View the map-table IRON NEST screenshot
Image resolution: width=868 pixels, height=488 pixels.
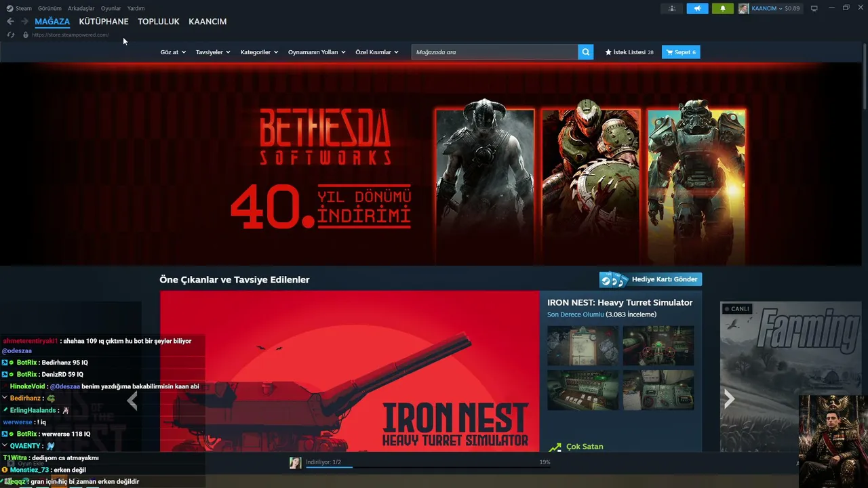[x=583, y=346]
